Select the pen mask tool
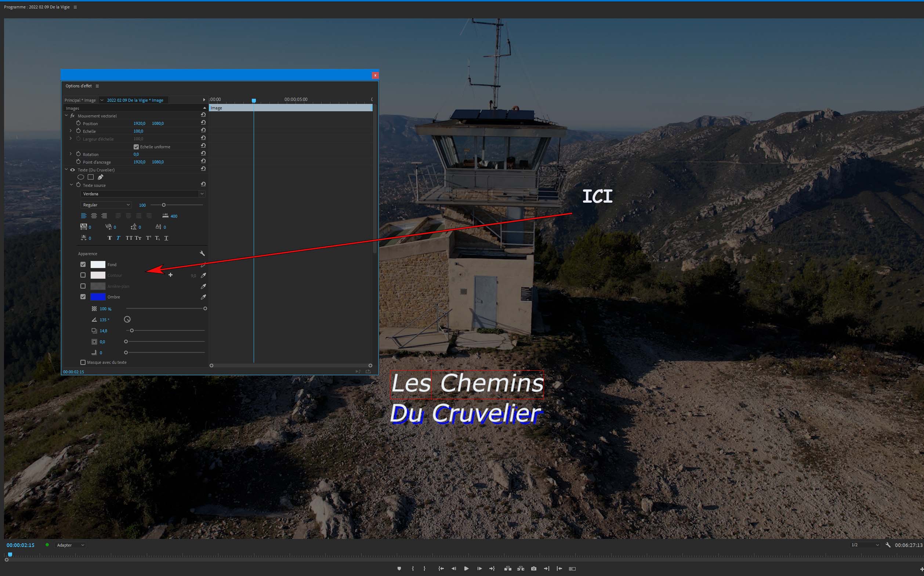The height and width of the screenshot is (576, 924). click(x=101, y=177)
